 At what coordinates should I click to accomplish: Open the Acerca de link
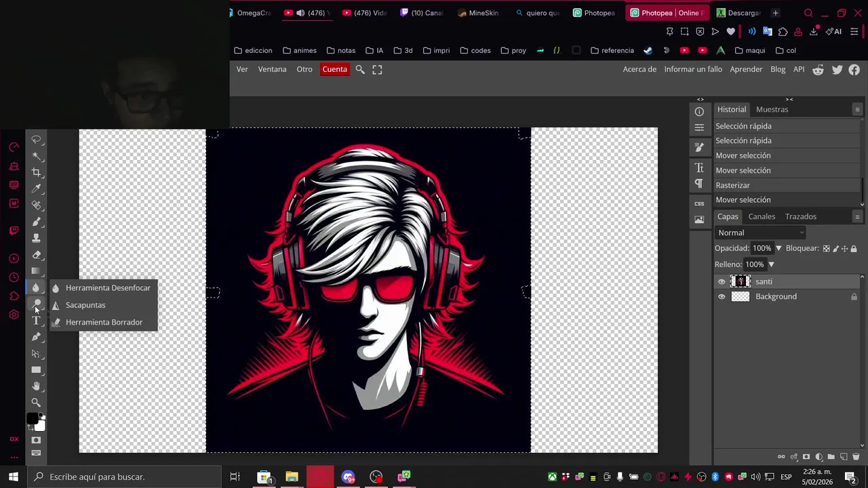tap(639, 69)
